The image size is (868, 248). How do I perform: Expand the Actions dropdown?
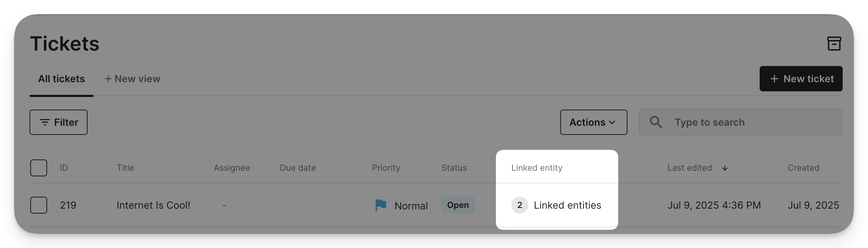pyautogui.click(x=594, y=122)
